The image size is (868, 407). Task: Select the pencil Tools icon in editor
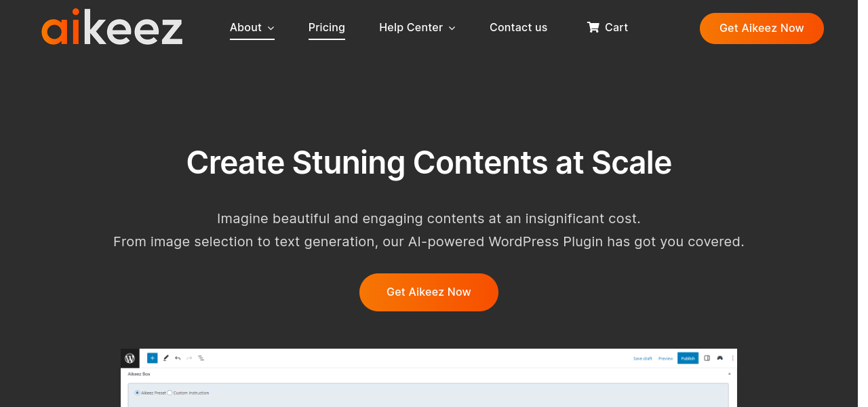166,358
